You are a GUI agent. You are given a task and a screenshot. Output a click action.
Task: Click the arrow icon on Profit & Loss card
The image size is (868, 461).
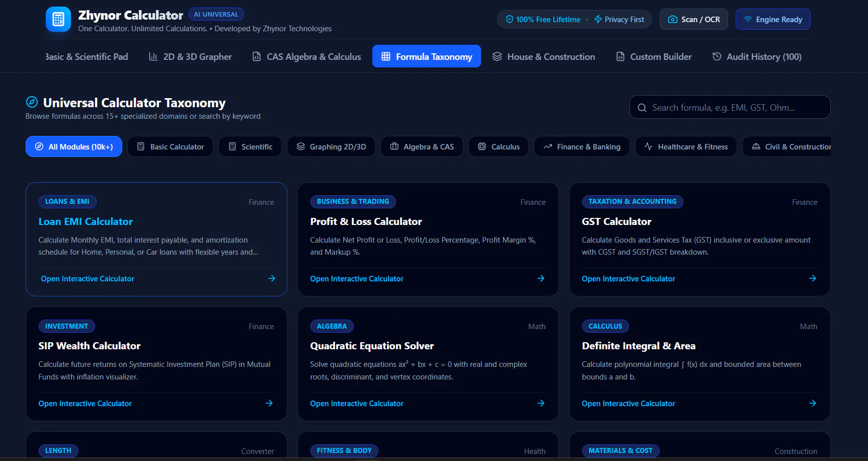(541, 278)
